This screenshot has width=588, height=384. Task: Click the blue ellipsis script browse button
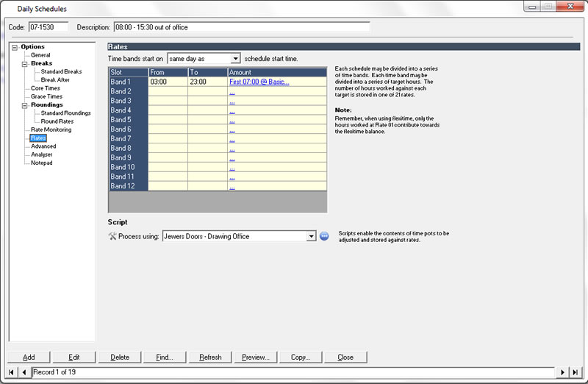(324, 236)
